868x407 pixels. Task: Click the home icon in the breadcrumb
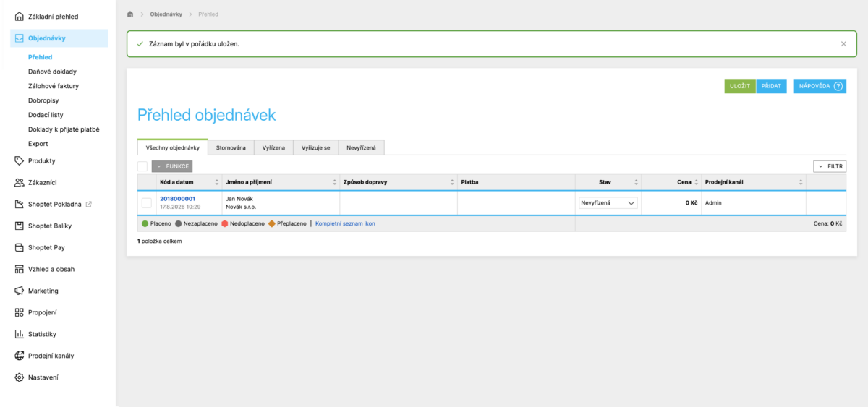point(129,14)
